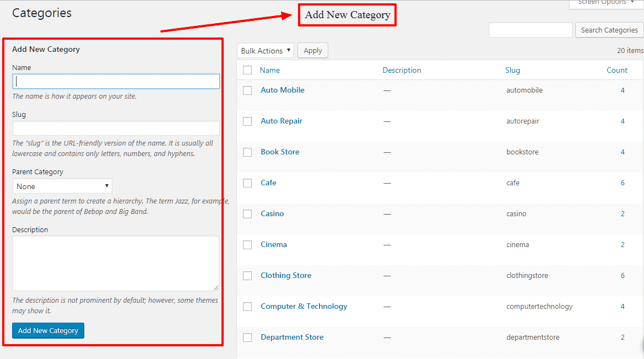Click the slug text 'computertechnology'
The image size is (644, 359).
point(539,306)
